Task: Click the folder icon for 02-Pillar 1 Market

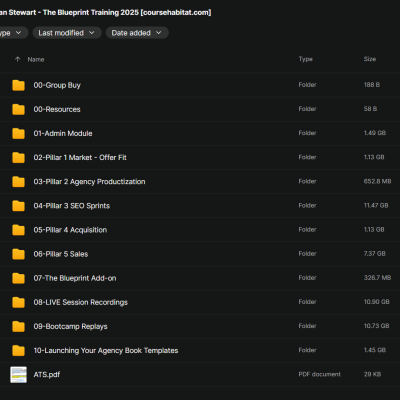Action: [18, 158]
